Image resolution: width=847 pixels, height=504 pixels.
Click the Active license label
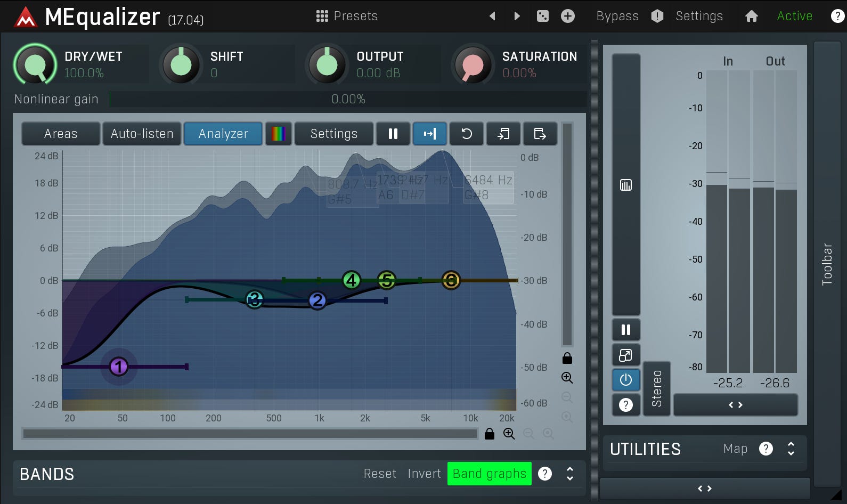[x=794, y=16]
